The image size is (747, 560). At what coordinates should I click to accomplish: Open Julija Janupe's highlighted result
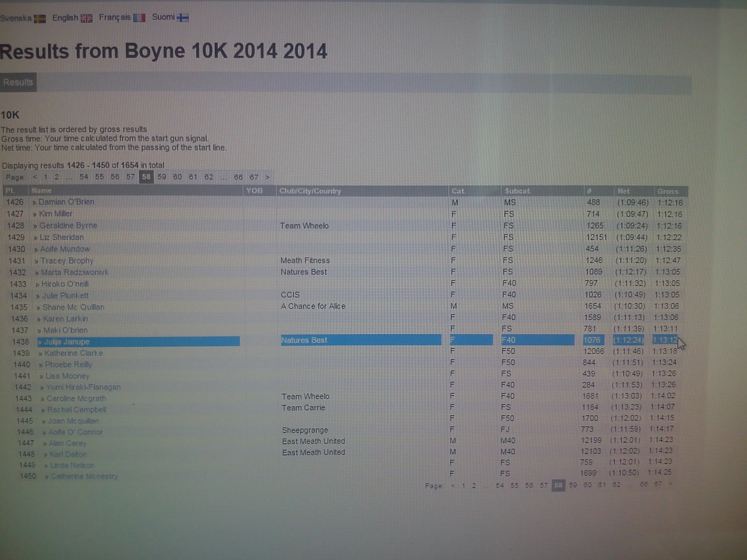[67, 342]
